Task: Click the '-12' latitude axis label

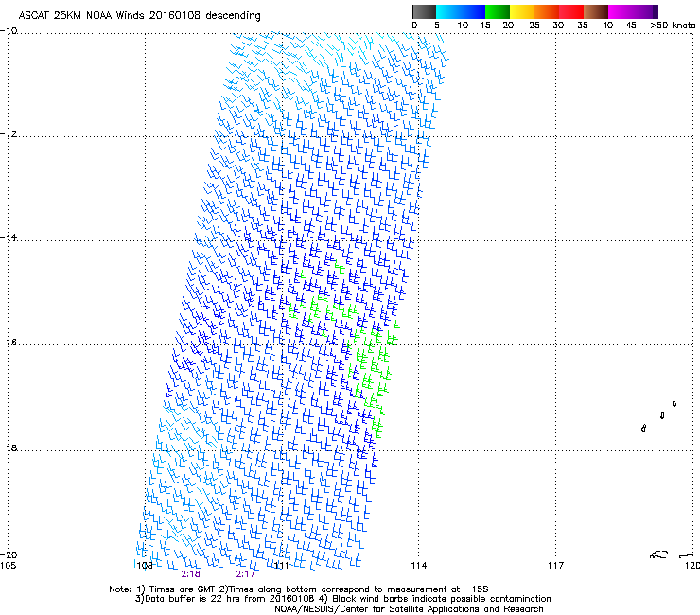Action: (9, 134)
